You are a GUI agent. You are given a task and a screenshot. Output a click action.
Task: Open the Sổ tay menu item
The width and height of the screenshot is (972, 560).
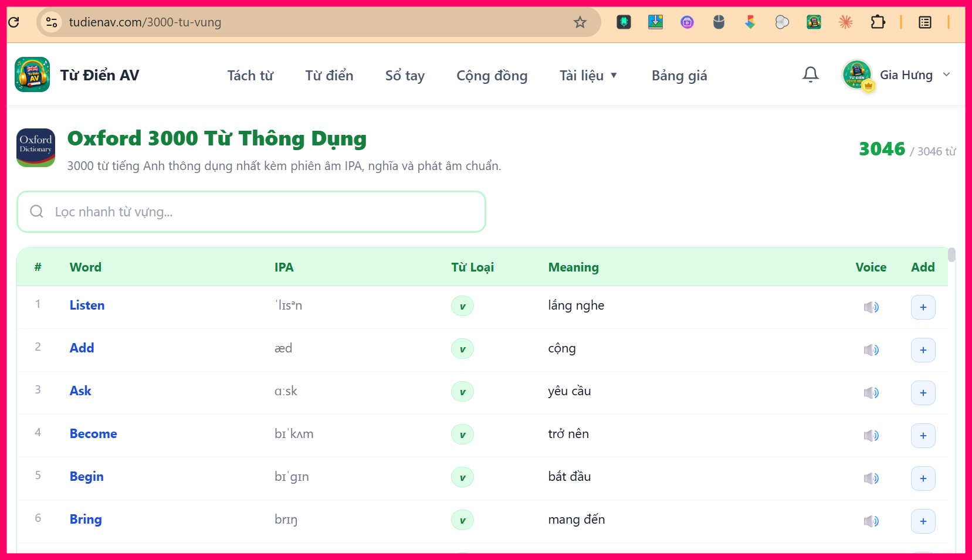click(405, 76)
